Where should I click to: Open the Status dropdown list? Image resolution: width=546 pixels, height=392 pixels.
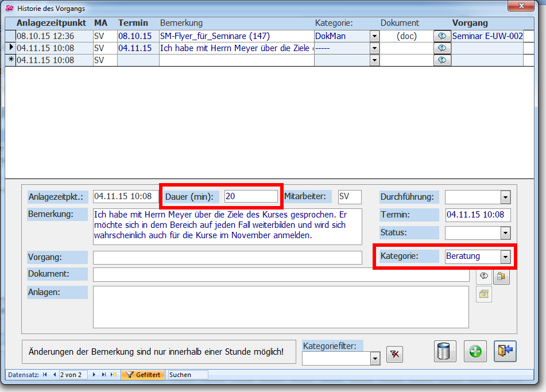pos(505,233)
